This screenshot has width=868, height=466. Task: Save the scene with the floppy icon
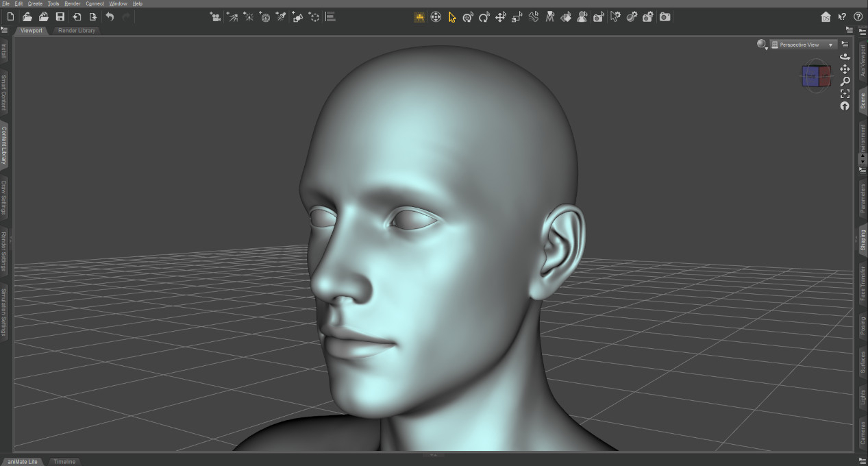[x=60, y=17]
